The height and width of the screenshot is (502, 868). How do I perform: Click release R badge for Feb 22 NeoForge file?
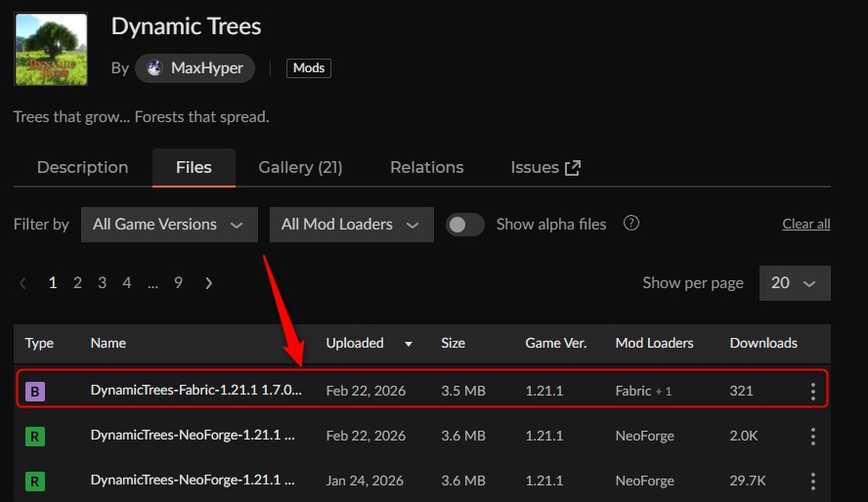[x=35, y=437]
